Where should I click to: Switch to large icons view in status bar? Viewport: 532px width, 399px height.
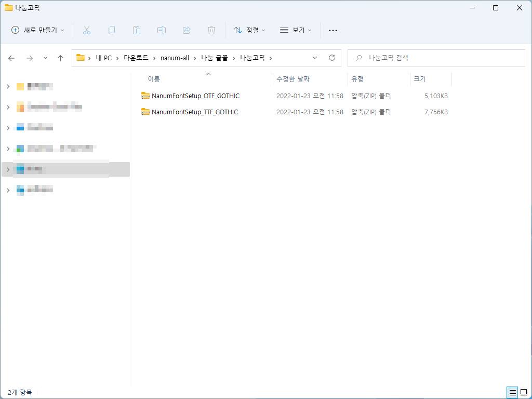click(524, 393)
